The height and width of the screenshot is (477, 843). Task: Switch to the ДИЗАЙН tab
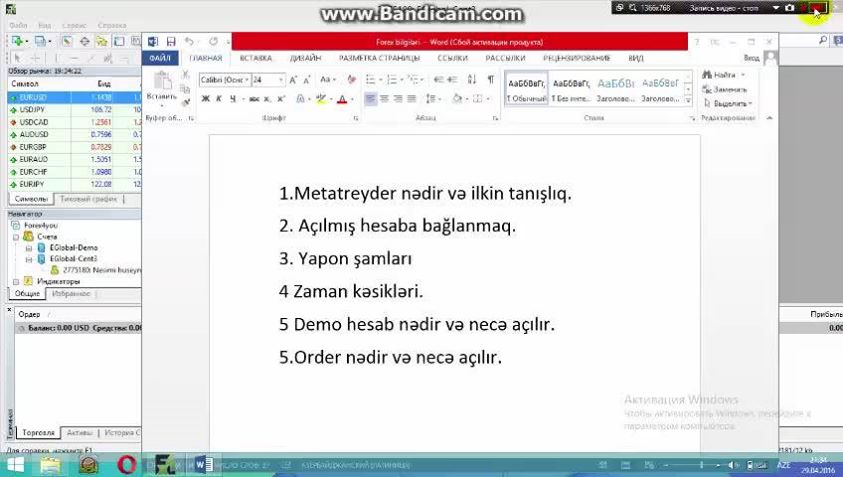coord(305,58)
